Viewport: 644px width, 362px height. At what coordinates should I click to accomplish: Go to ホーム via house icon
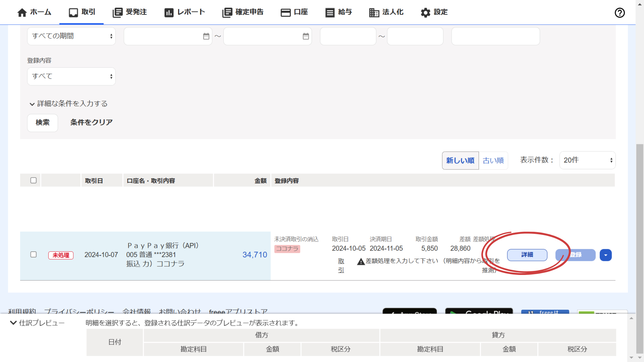pyautogui.click(x=22, y=12)
